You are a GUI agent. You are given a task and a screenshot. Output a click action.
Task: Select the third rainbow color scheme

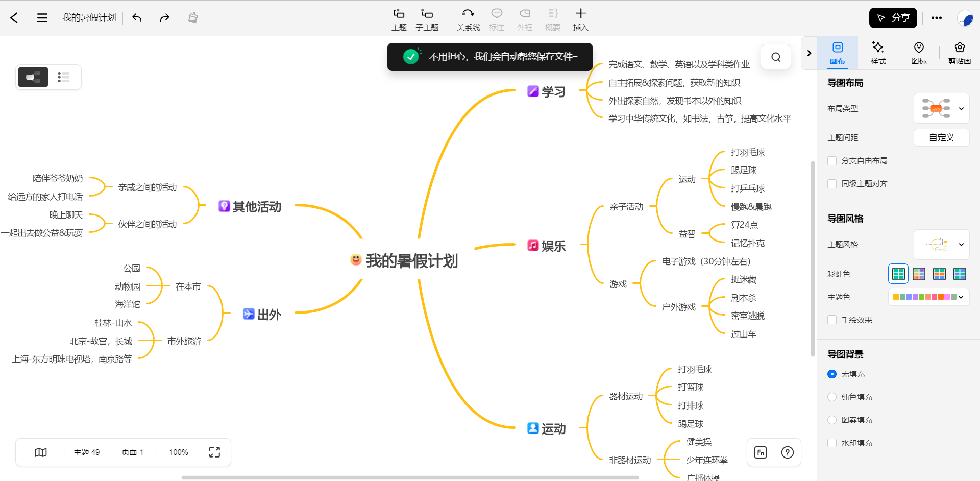[939, 274]
